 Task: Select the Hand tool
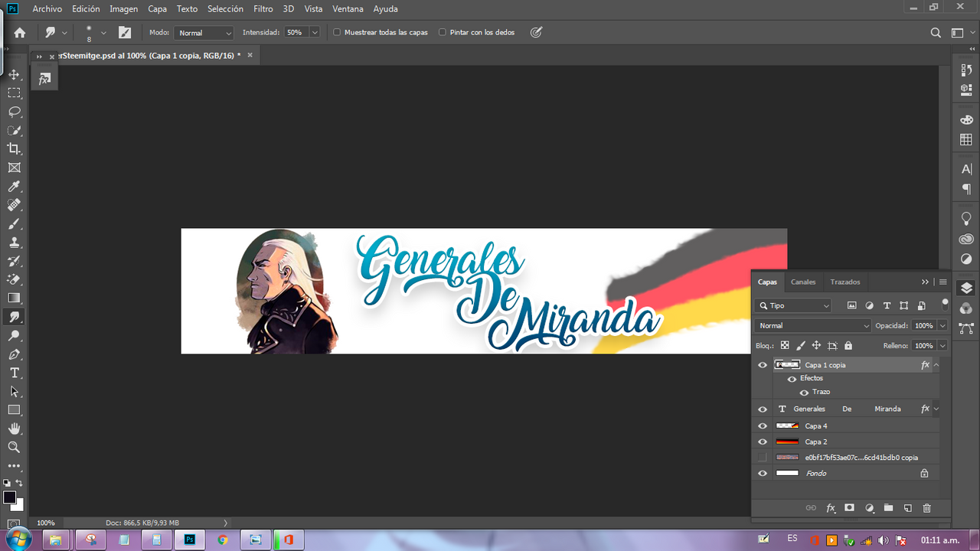pos(14,429)
